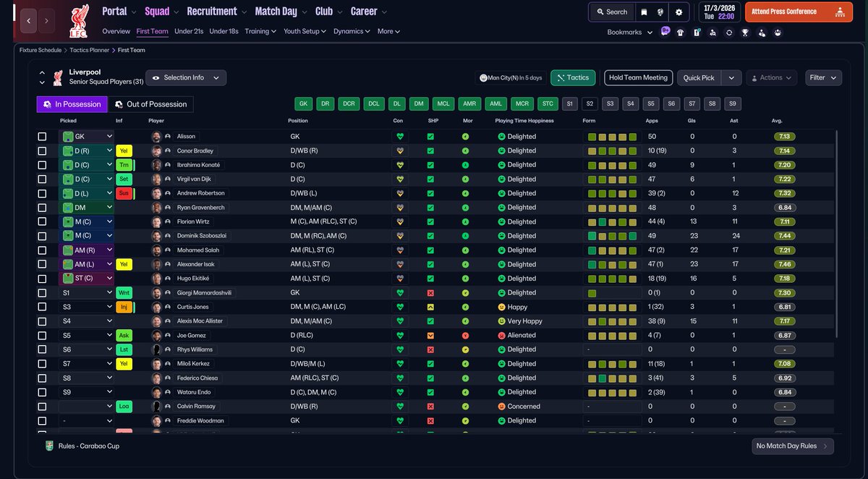This screenshot has height=479, width=868.
Task: Open the settings gear icon
Action: point(678,12)
